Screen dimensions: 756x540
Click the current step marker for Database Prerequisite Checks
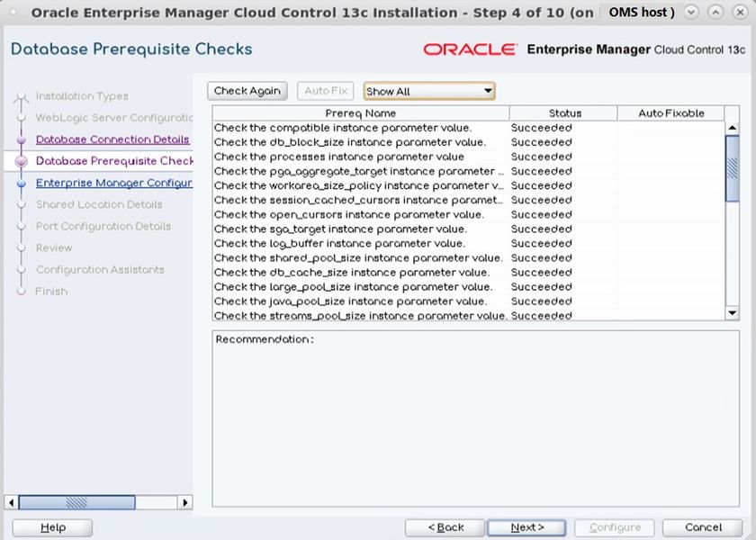(22, 161)
